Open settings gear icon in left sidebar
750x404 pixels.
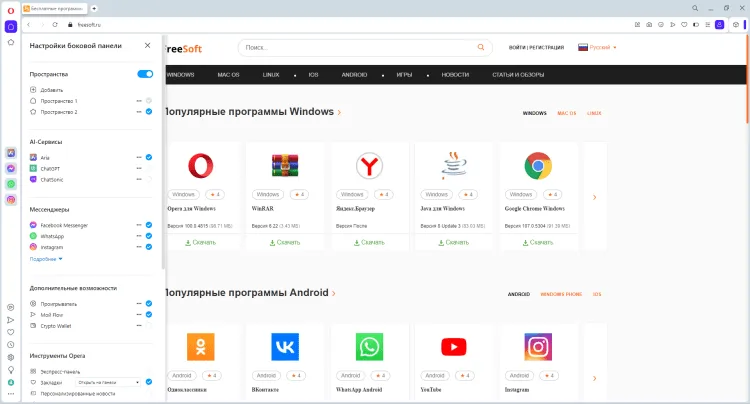tap(11, 357)
